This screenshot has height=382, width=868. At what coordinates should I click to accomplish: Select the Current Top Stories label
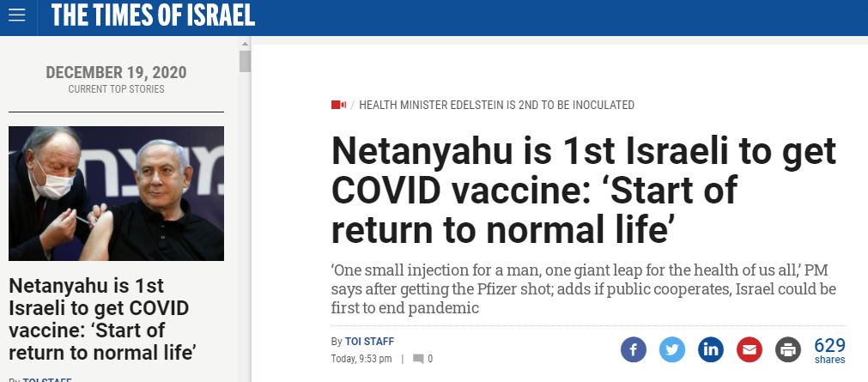pyautogui.click(x=116, y=89)
